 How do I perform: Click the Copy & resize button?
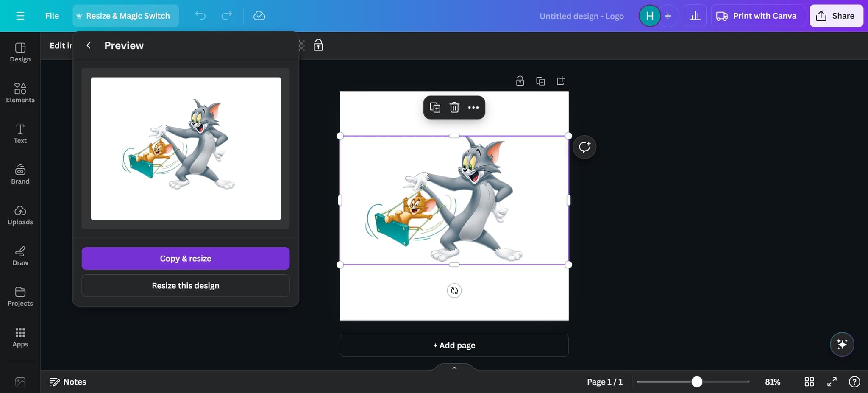point(185,258)
